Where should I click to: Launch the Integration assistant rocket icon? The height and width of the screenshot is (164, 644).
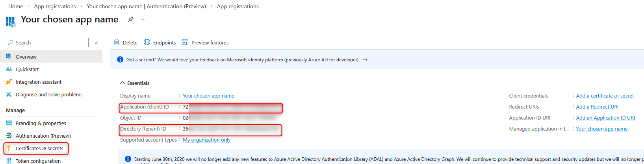9,82
